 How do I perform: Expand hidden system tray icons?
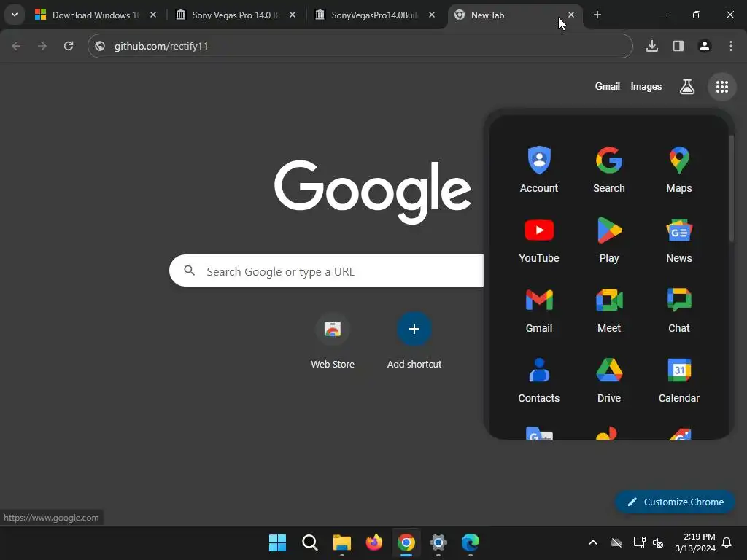click(x=593, y=542)
